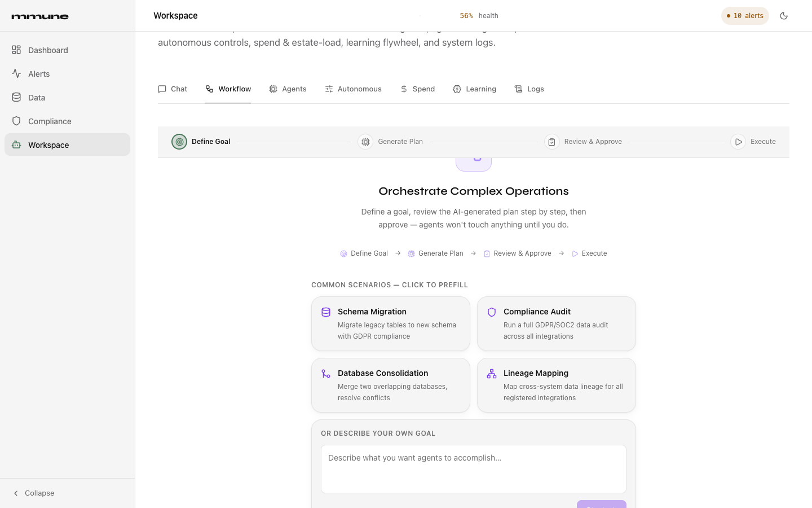Image resolution: width=812 pixels, height=508 pixels.
Task: Prefill the Database Consolidation scenario
Action: pos(391,385)
